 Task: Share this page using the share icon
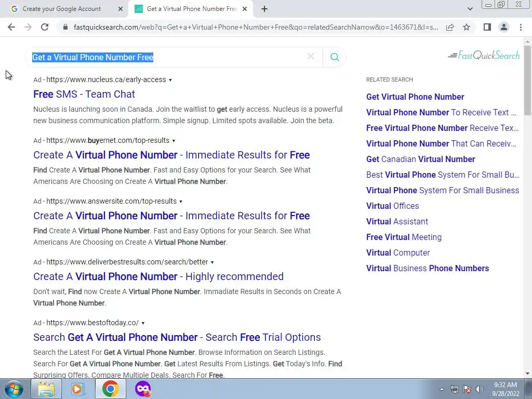point(450,27)
